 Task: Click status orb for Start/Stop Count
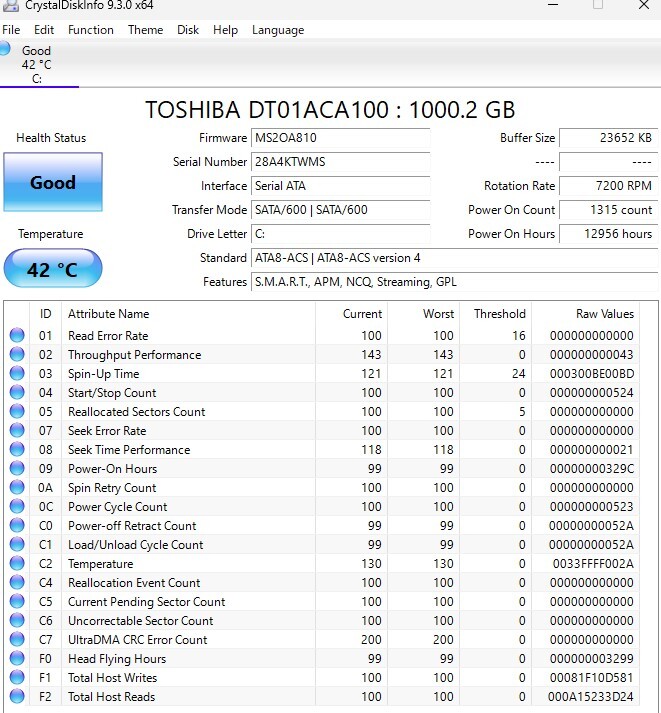17,392
